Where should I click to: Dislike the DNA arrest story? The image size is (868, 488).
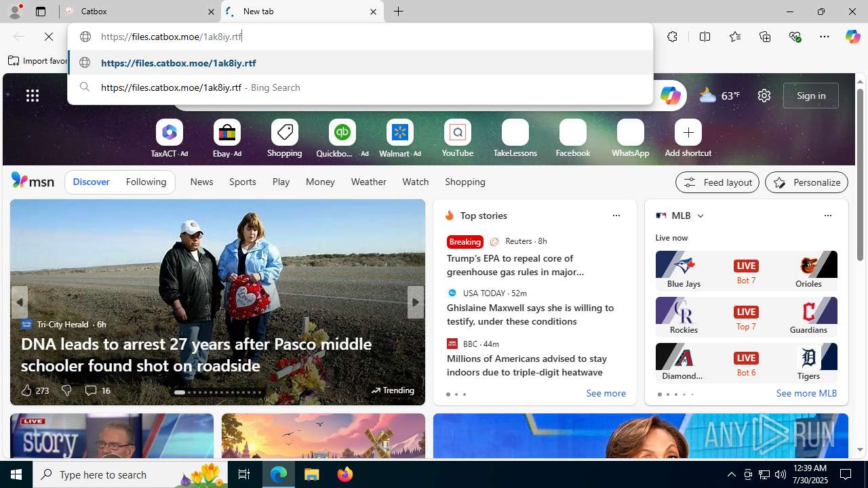[x=66, y=390]
